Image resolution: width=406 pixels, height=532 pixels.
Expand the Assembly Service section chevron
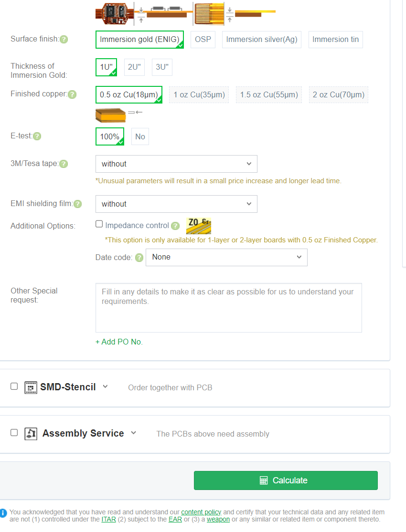(x=134, y=433)
